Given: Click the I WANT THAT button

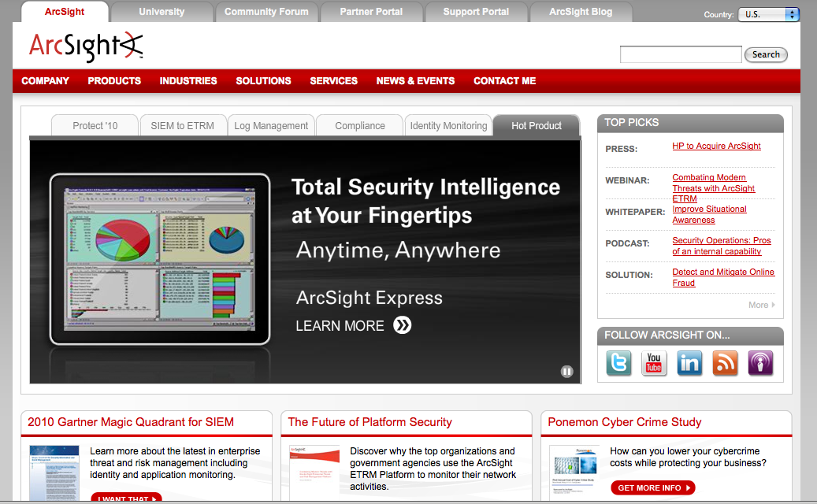Looking at the screenshot, I should tap(127, 497).
